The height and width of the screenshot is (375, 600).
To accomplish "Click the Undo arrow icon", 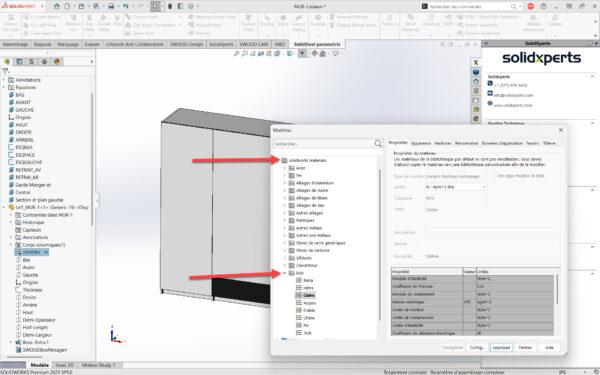I will (x=126, y=6).
